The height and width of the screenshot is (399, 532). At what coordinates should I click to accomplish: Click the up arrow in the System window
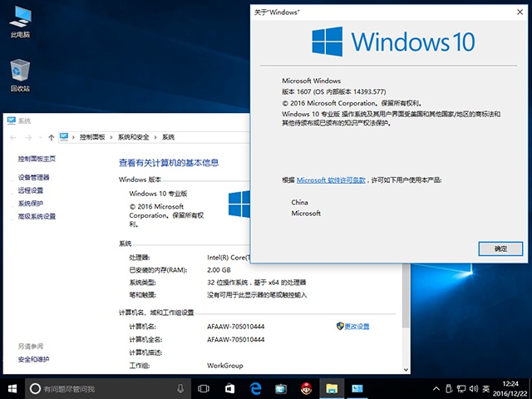52,136
